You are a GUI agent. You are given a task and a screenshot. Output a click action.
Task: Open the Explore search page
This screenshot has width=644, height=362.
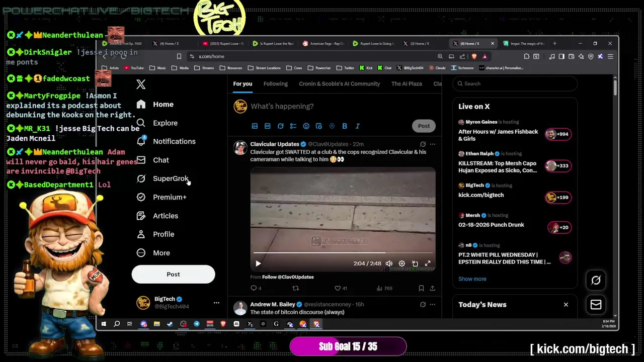pyautogui.click(x=157, y=123)
